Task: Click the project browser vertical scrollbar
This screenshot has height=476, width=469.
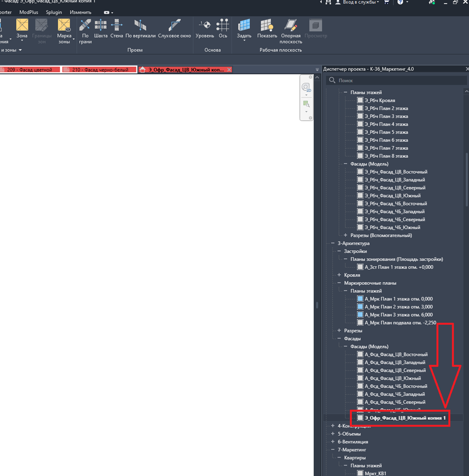Action: (x=467, y=180)
